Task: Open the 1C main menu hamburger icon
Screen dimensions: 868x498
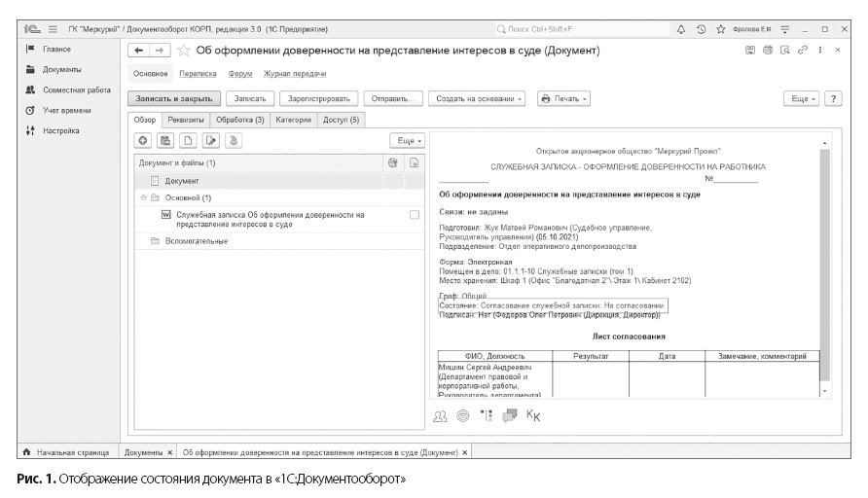Action: 53,29
